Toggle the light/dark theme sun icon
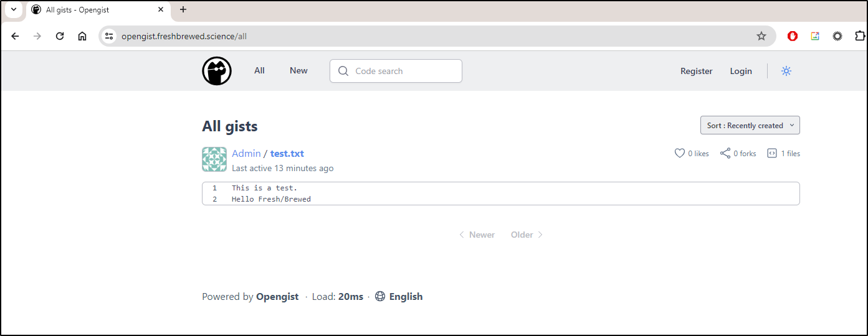This screenshot has height=336, width=868. click(786, 71)
